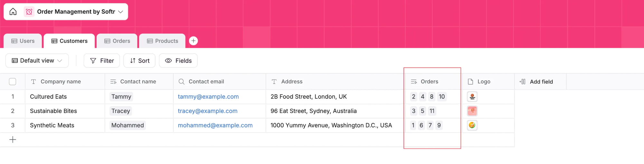Open linked order 3 for Sustainable Bites
The image size is (644, 164).
pos(414,111)
